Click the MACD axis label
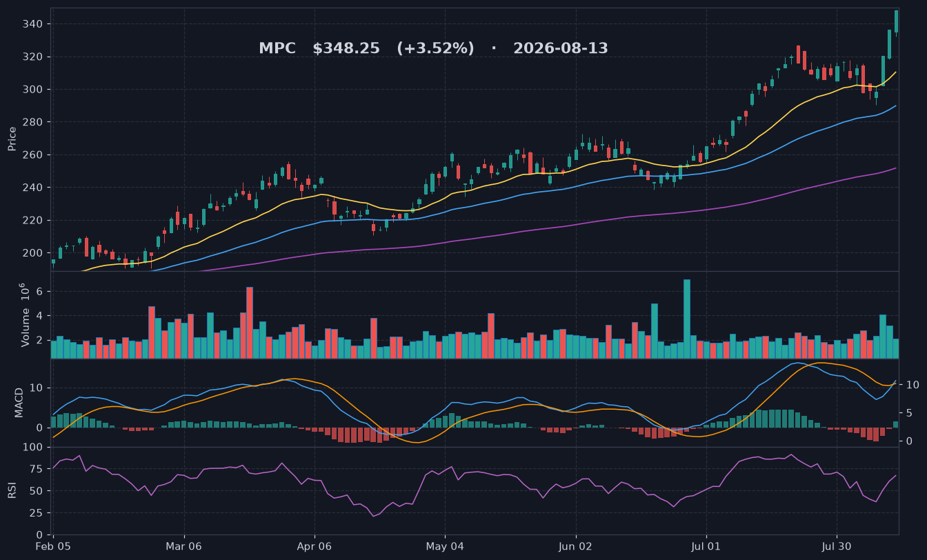Screen dimensions: 927x560 tap(19, 402)
